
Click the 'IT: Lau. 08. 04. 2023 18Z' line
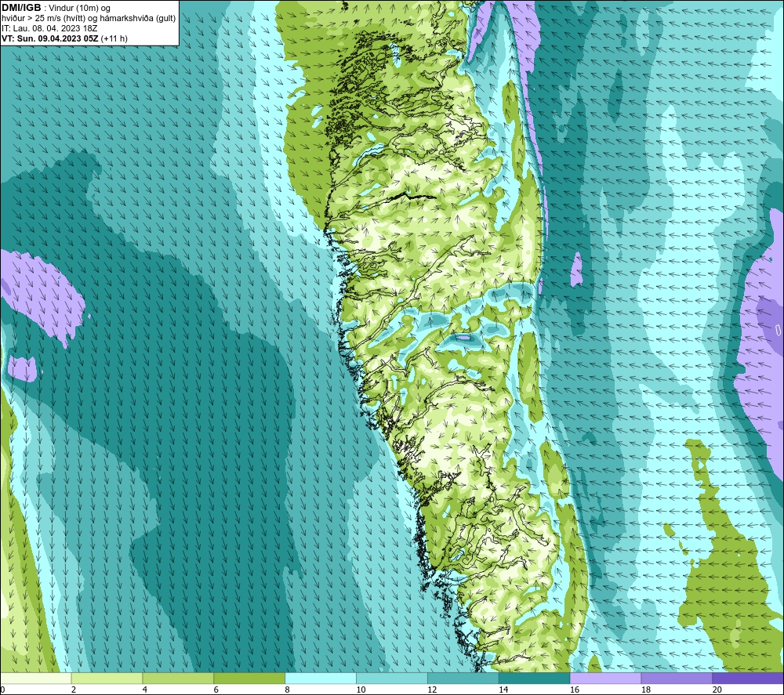[49, 28]
